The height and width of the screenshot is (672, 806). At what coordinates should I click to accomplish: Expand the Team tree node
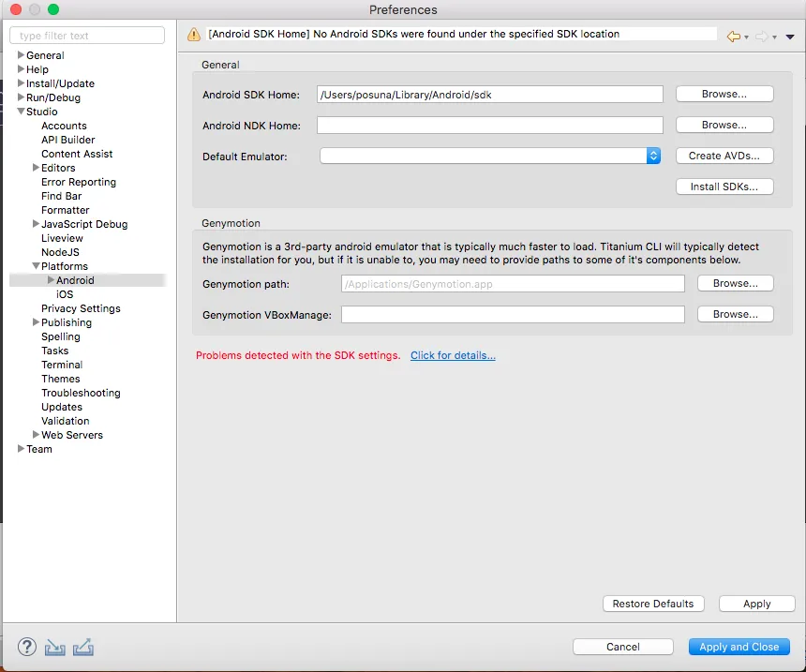(x=21, y=448)
